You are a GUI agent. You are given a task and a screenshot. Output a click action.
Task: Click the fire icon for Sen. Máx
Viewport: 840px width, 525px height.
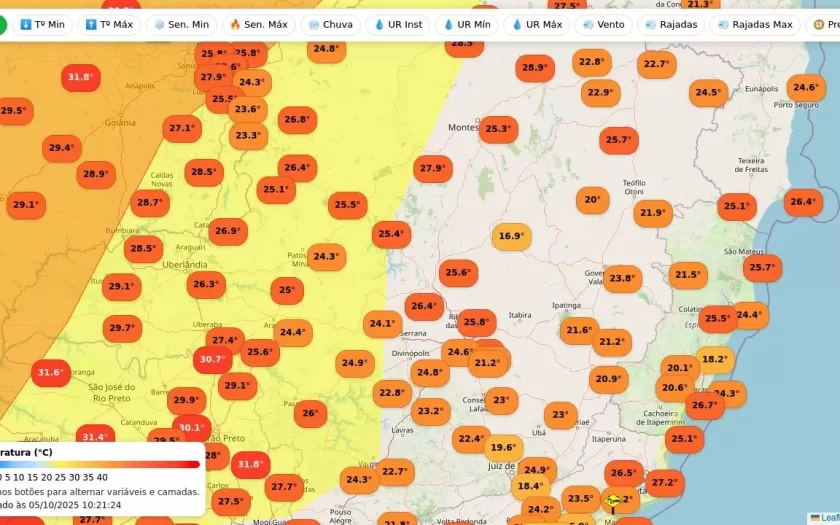point(235,24)
